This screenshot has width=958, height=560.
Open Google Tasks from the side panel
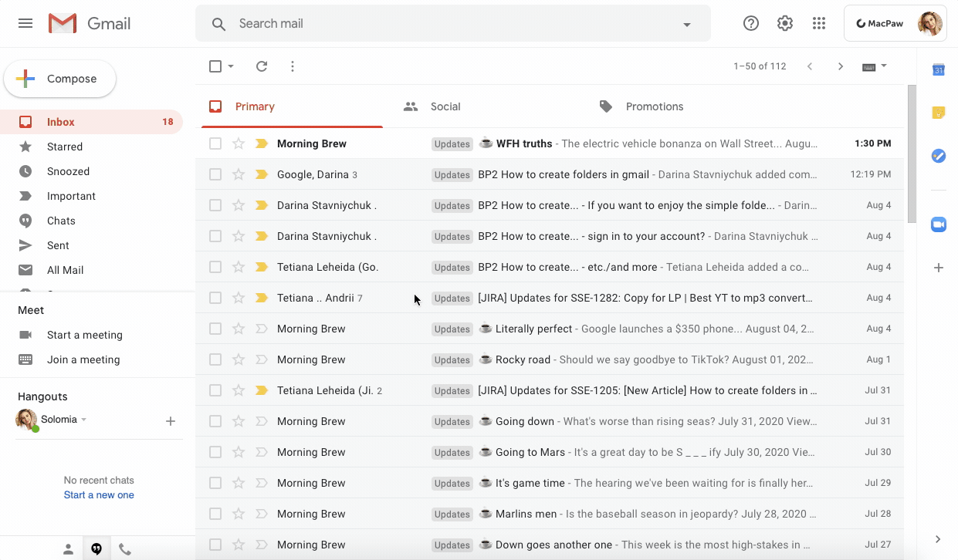[938, 156]
